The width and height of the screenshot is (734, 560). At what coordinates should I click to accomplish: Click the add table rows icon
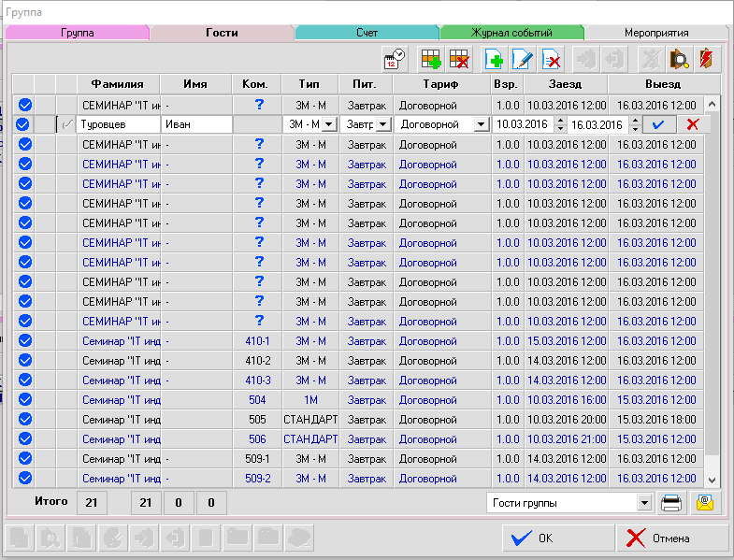(x=431, y=59)
